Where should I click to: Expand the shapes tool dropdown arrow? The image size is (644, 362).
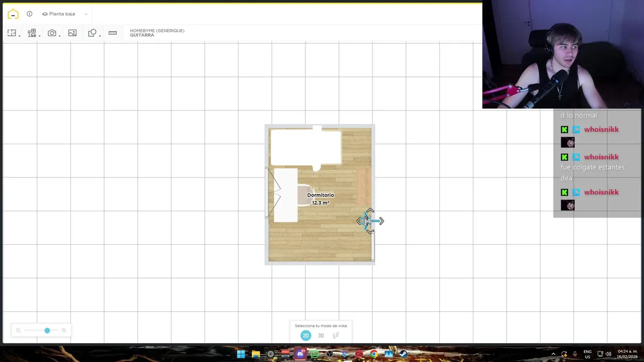pyautogui.click(x=100, y=35)
